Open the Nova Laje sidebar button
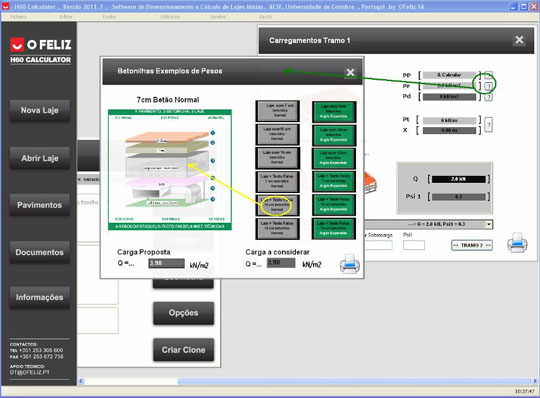The width and height of the screenshot is (540, 398). pos(40,111)
